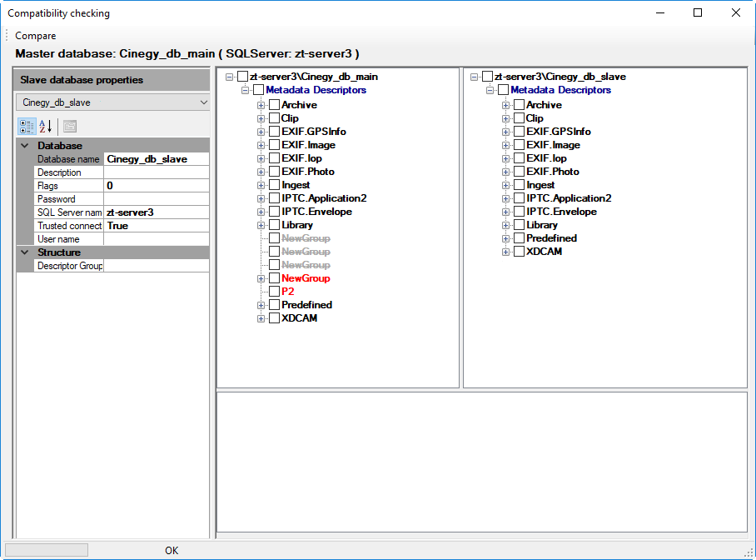Image resolution: width=756 pixels, height=560 pixels.
Task: Select Predefined in master tree
Action: [x=306, y=305]
